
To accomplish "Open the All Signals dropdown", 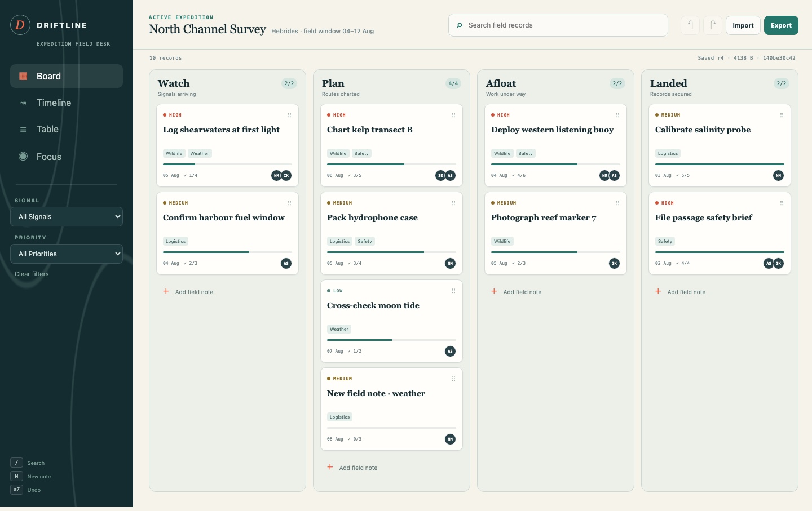I will tap(67, 217).
